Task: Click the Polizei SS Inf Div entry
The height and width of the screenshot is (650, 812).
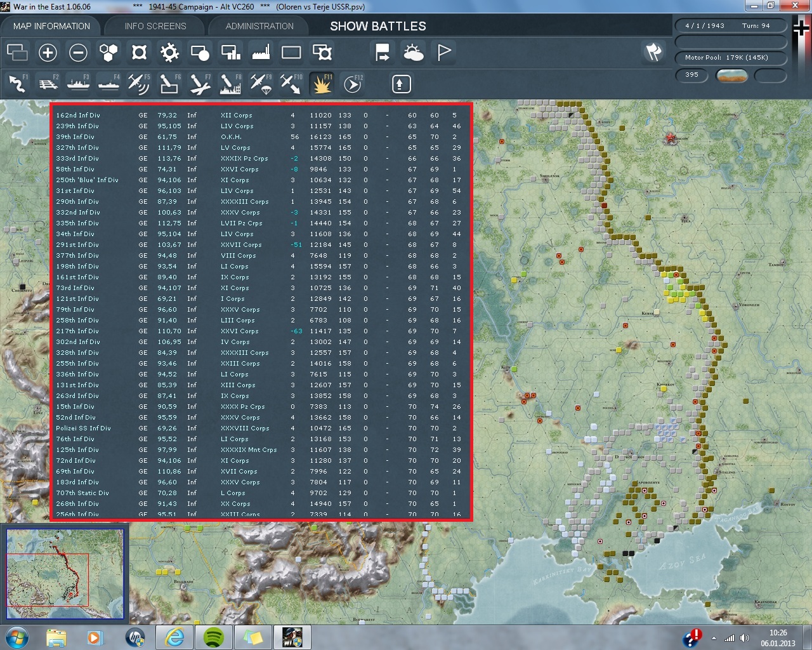Action: click(x=83, y=428)
